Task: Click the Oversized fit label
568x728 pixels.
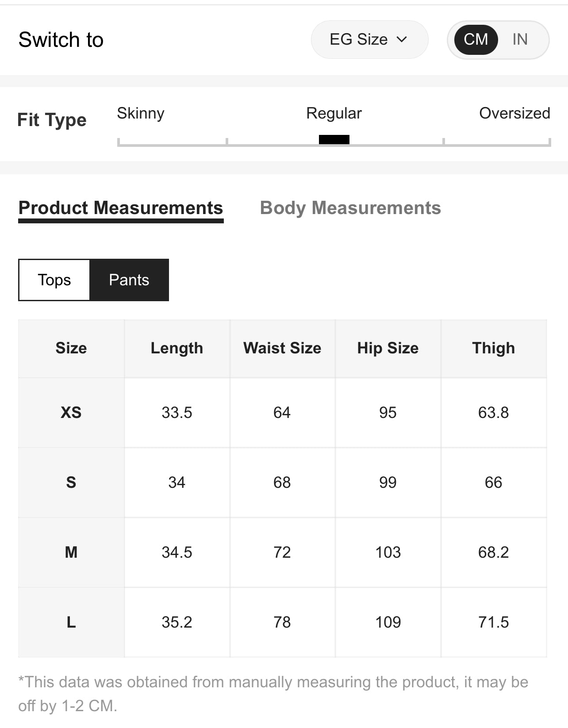Action: (x=514, y=113)
